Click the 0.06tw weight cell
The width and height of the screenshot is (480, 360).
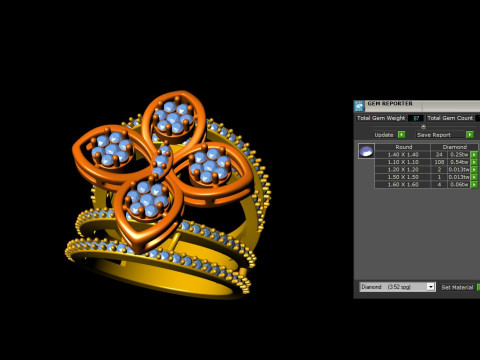pyautogui.click(x=459, y=185)
